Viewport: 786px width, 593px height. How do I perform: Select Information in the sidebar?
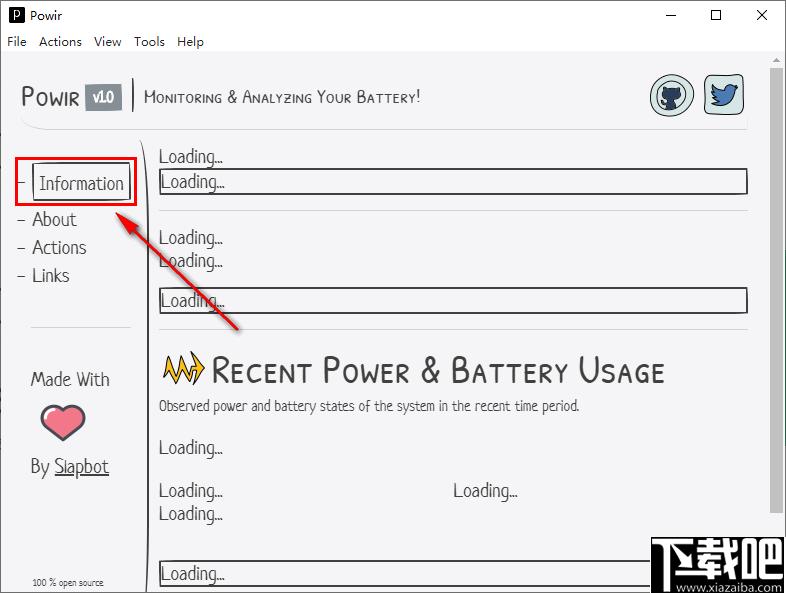click(x=81, y=182)
